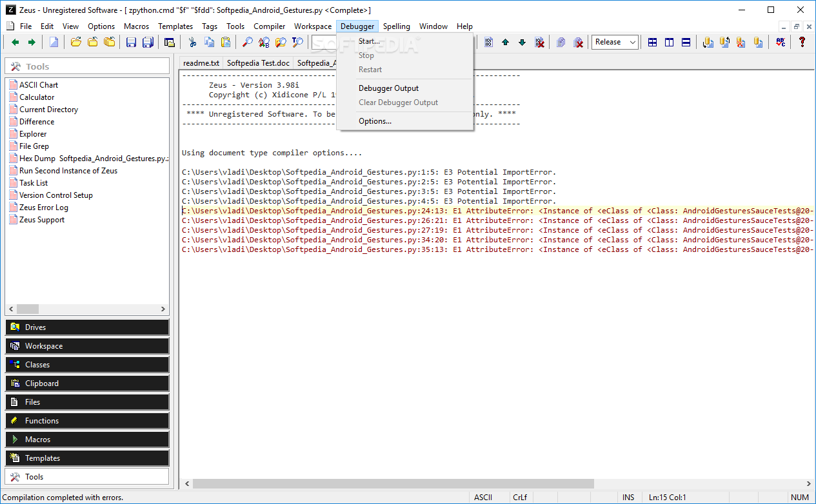Open the Templates panel button in sidebar
The width and height of the screenshot is (816, 504).
87,458
